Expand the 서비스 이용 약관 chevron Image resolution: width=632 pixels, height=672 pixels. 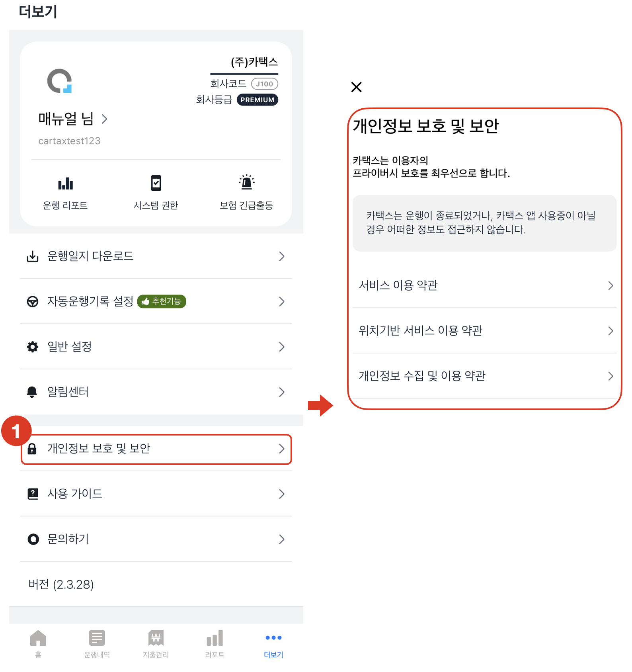pos(611,285)
